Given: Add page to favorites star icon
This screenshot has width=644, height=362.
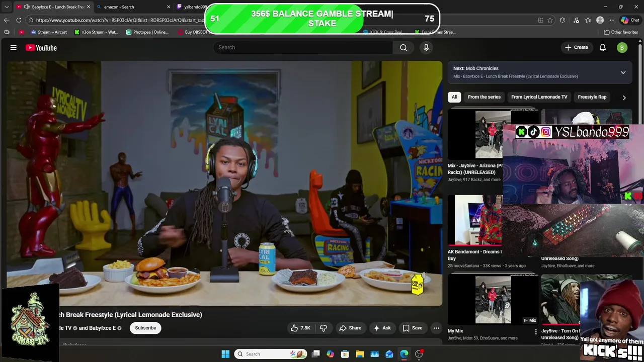Looking at the screenshot, I should coord(550,20).
